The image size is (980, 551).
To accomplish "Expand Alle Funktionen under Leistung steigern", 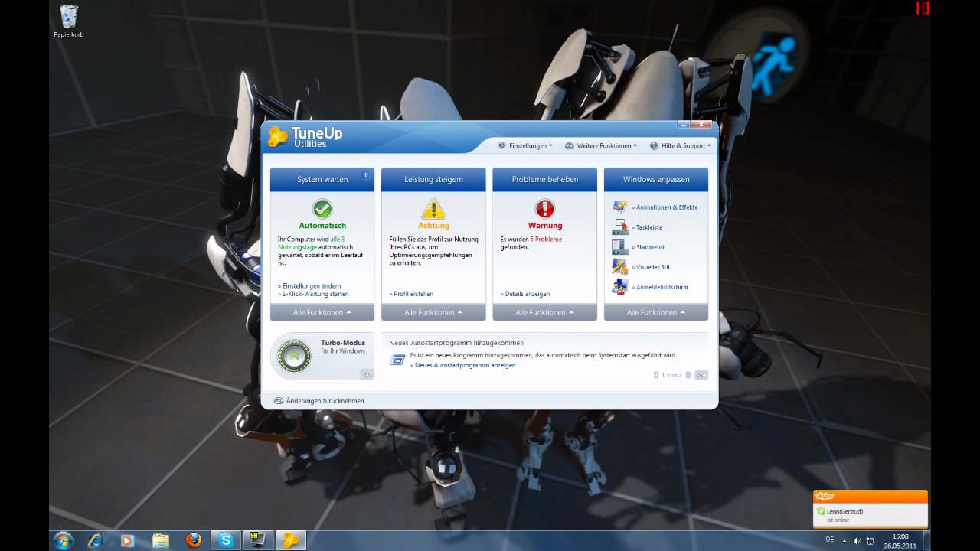I will tap(433, 312).
